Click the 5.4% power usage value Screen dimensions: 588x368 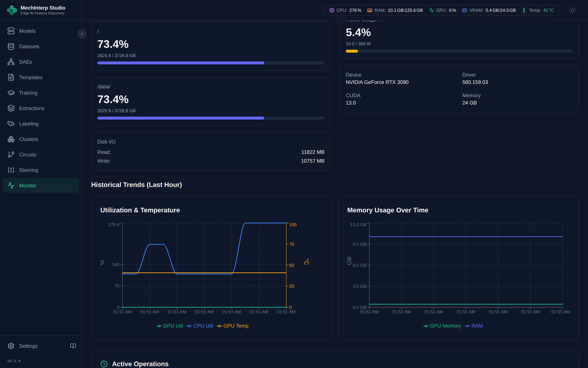click(358, 32)
